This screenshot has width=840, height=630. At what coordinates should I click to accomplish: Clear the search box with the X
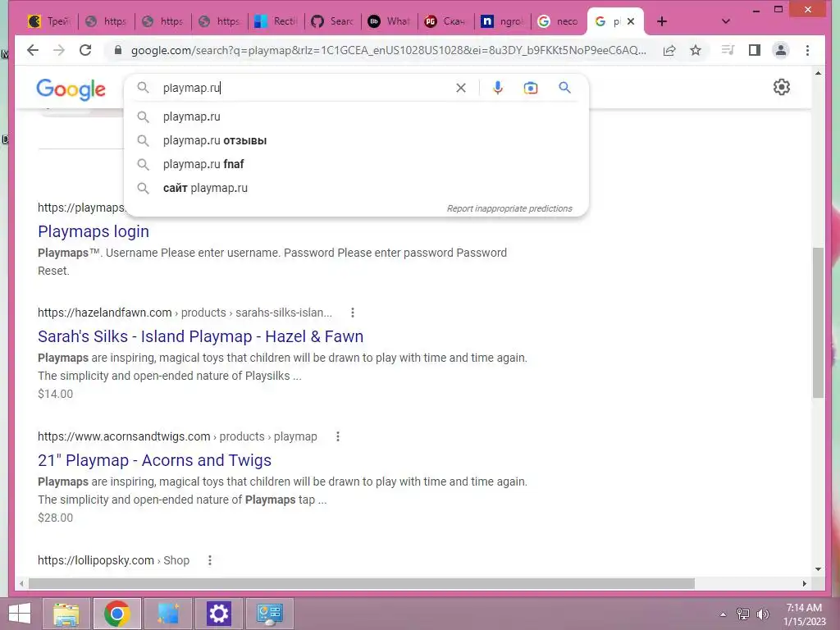(x=461, y=88)
